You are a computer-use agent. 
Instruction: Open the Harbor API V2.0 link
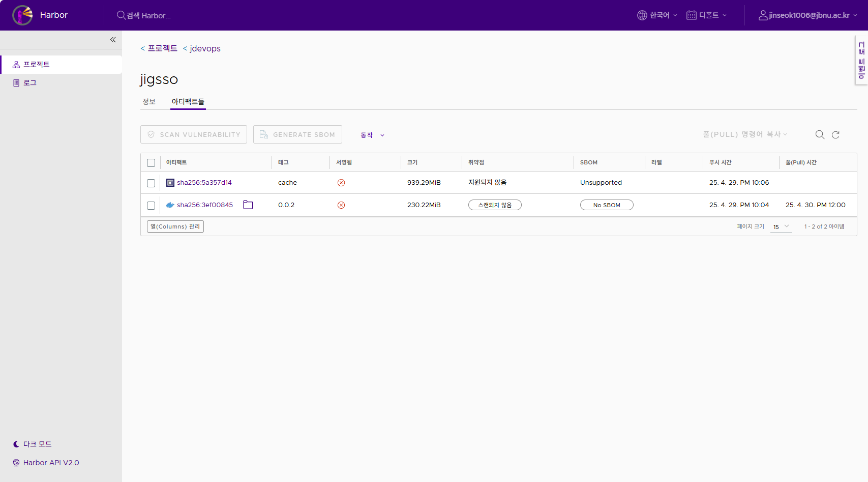[51, 463]
